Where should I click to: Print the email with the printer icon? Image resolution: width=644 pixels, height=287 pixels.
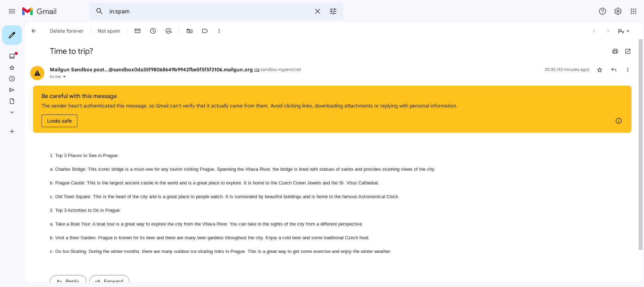click(x=615, y=51)
